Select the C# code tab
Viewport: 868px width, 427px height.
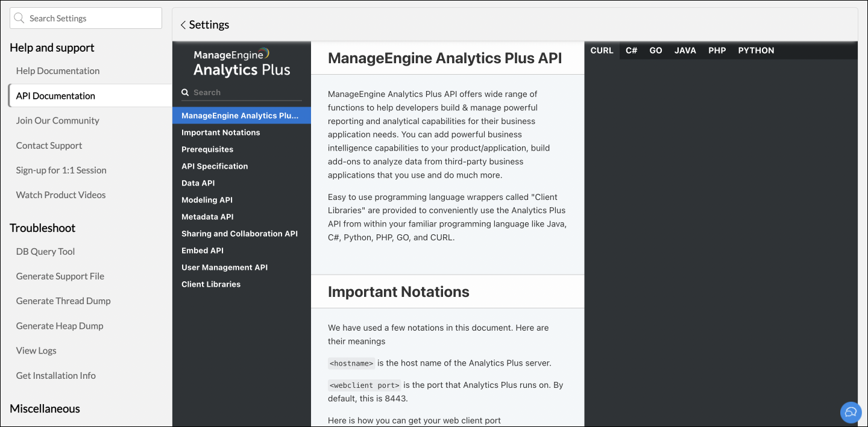point(631,51)
